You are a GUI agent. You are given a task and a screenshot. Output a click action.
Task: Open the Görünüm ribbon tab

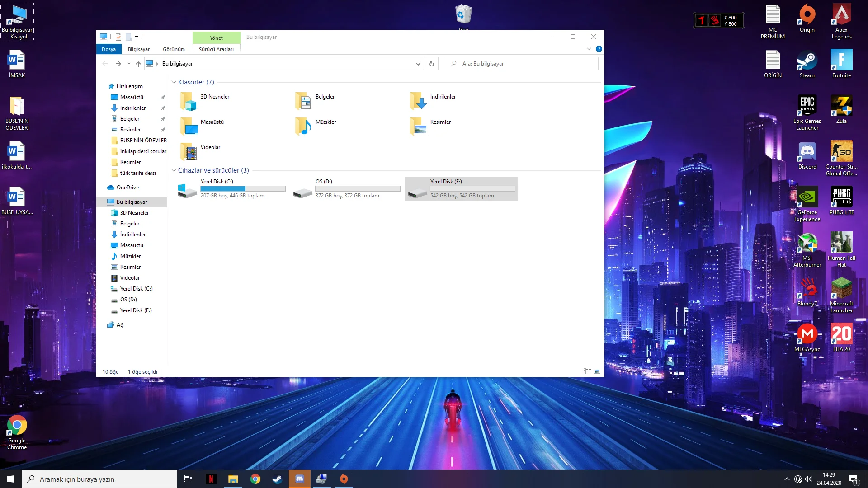(174, 49)
